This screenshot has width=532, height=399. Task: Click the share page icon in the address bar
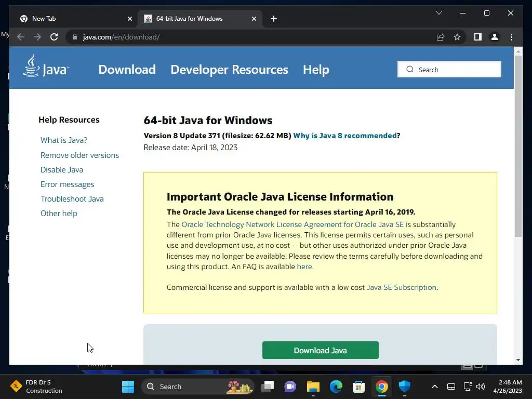coord(441,37)
